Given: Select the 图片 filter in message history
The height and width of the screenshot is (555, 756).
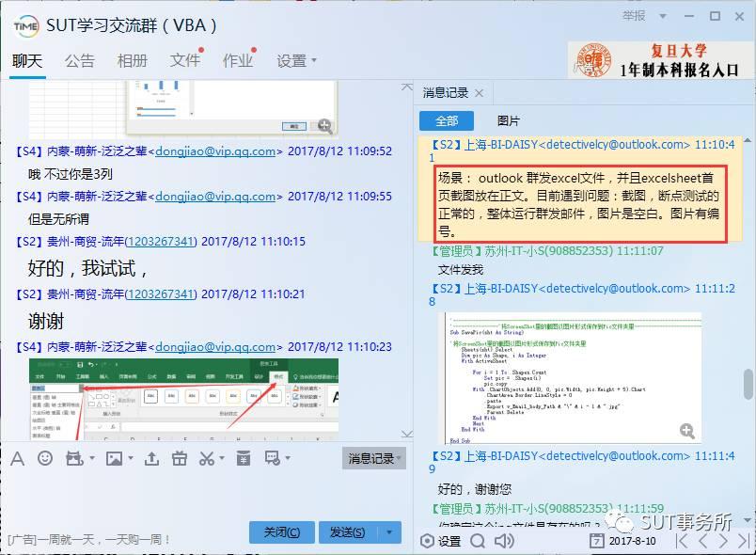Looking at the screenshot, I should point(508,121).
